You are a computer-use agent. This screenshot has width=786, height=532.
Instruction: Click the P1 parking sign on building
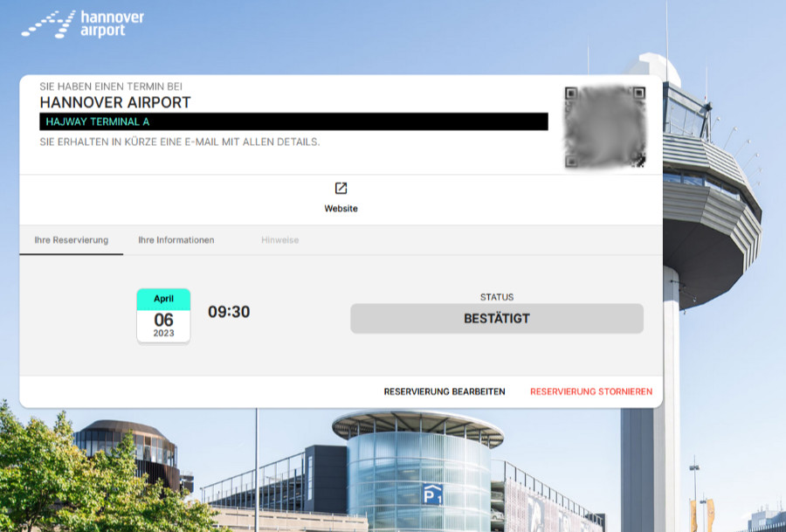(432, 494)
